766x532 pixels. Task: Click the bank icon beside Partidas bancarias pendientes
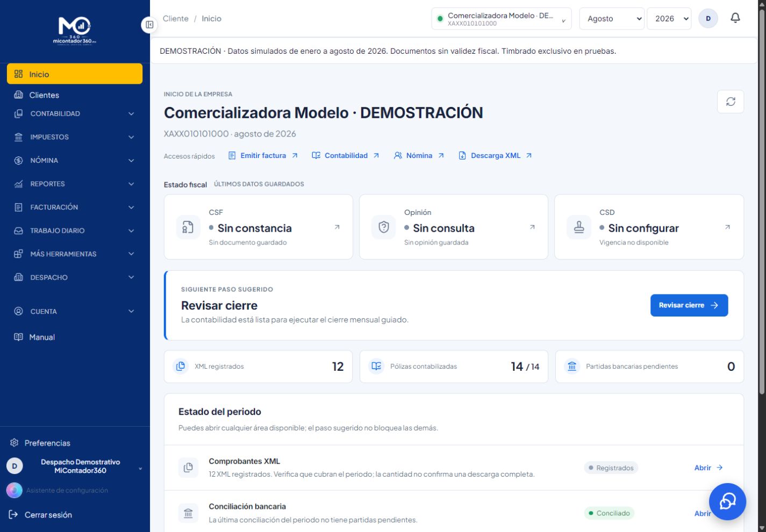[x=572, y=366]
